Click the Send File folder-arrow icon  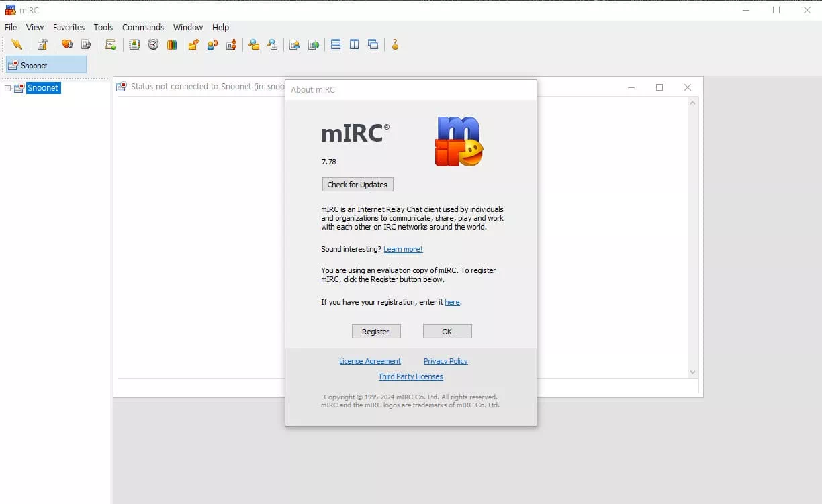193,44
